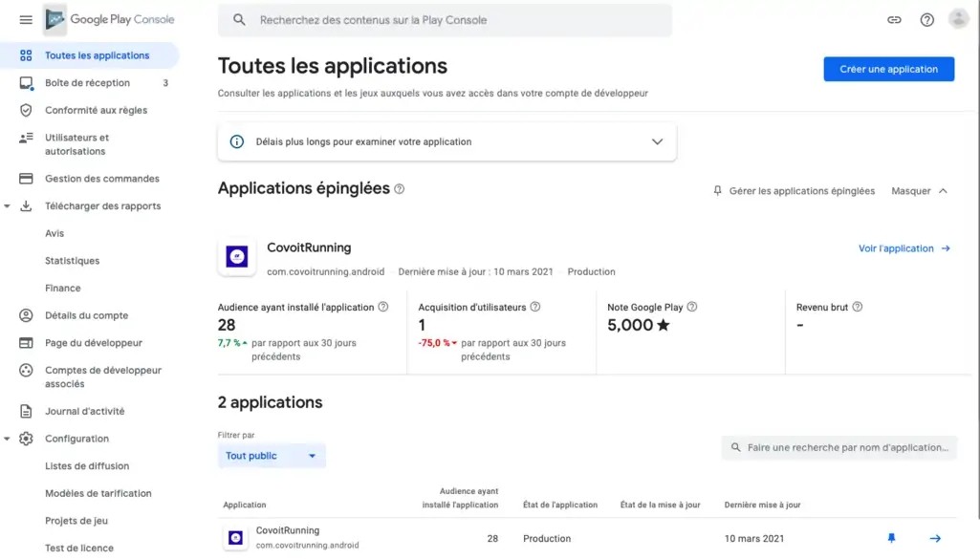Click the blue arrow on the CovoitRunning table row
Viewport: 980px width, 559px height.
pos(935,538)
